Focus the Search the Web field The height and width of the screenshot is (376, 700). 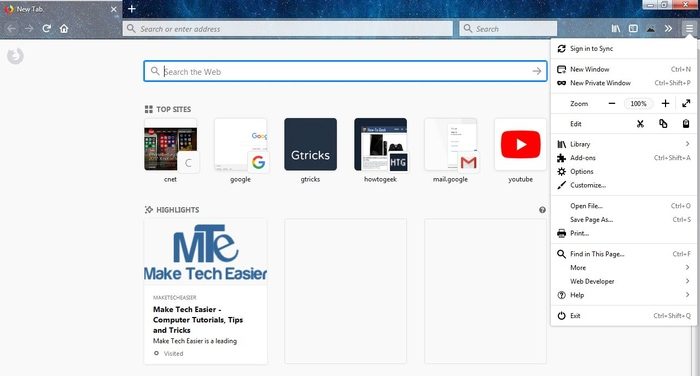[345, 71]
